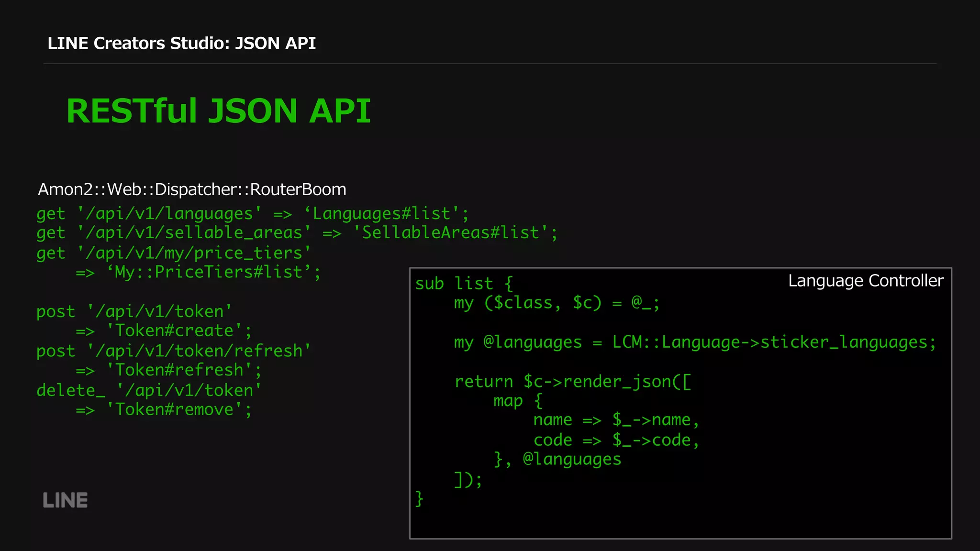The image size is (980, 551).
Task: Click the line 'my ($class, $c) = @_;'
Action: pos(557,303)
